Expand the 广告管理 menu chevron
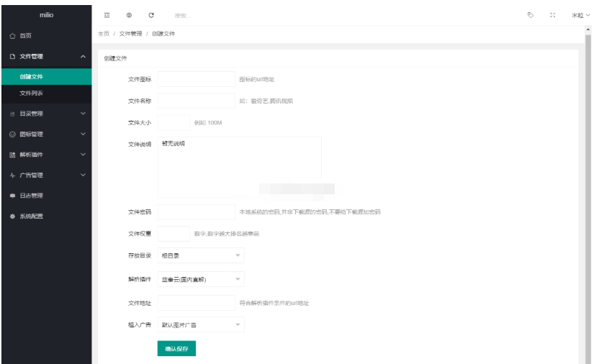The height and width of the screenshot is (364, 596). pos(83,175)
